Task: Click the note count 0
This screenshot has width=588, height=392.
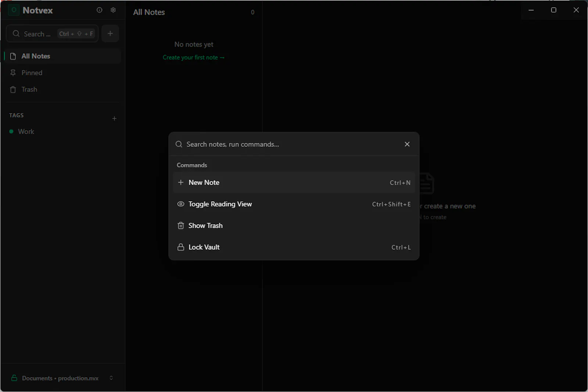Action: point(252,12)
